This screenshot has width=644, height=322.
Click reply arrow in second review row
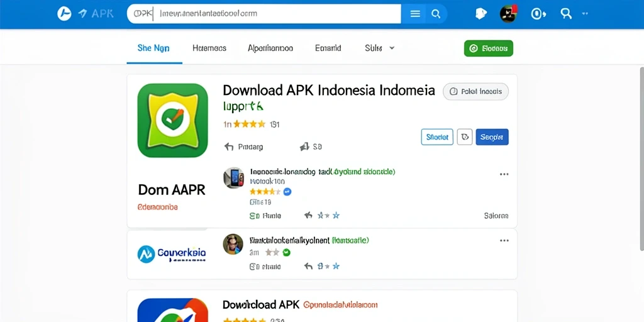pyautogui.click(x=308, y=266)
